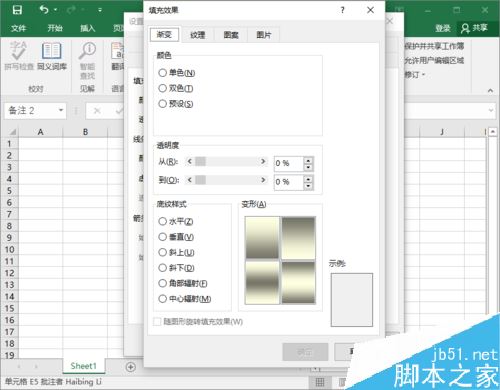Screen dimensions: 500x390
Task: Click the Save icon in Excel title bar
Action: (17, 10)
